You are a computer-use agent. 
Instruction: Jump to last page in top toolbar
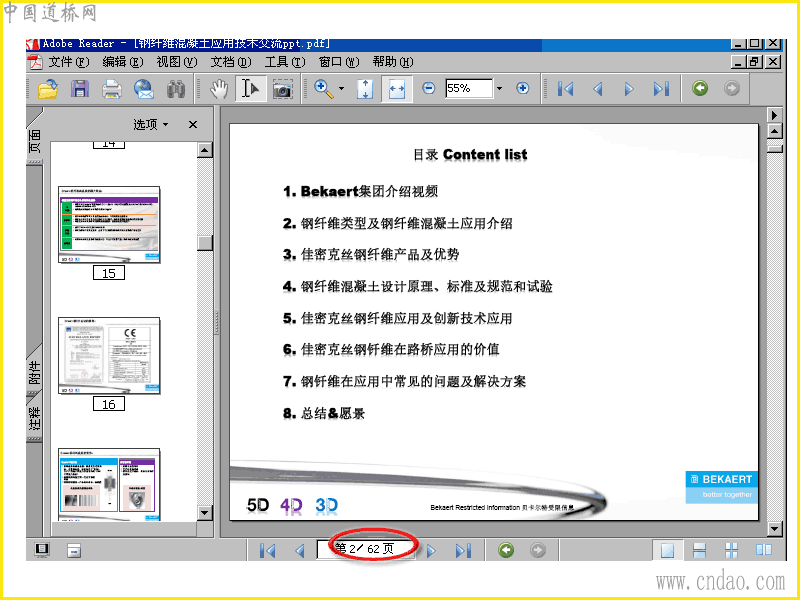[x=661, y=89]
